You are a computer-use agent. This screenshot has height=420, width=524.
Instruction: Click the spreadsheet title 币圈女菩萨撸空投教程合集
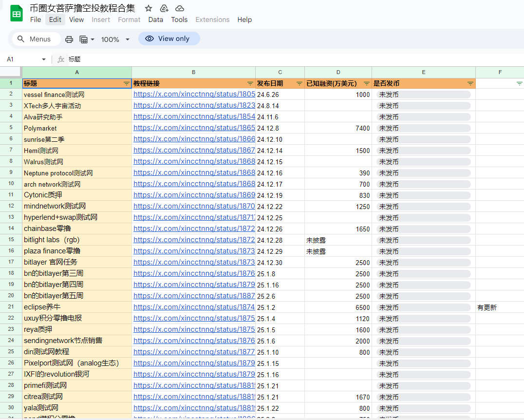pos(82,8)
